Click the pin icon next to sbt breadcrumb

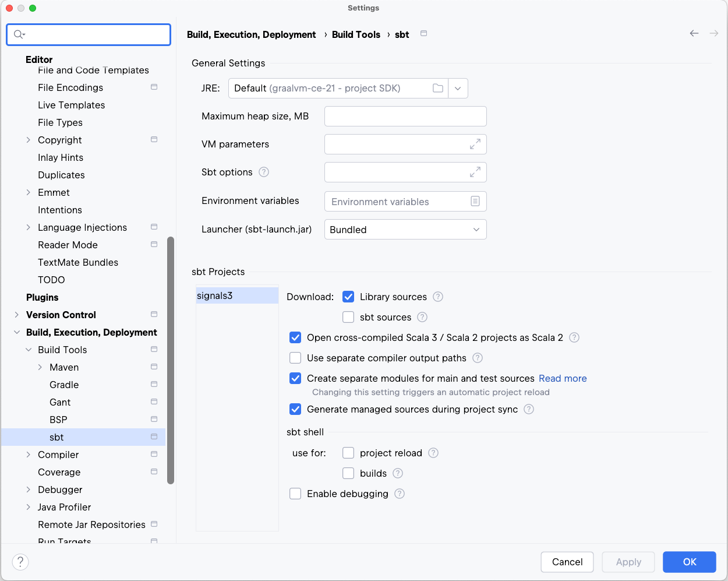[x=423, y=34]
